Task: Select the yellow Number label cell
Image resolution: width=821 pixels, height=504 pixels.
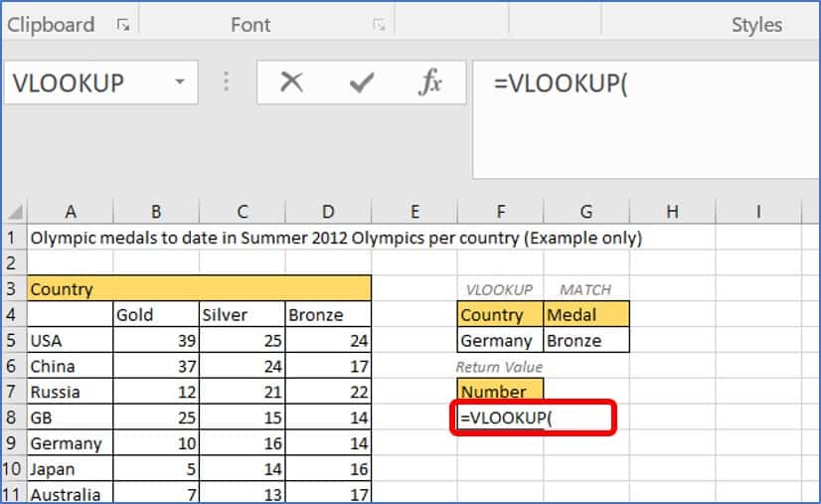Action: (500, 392)
